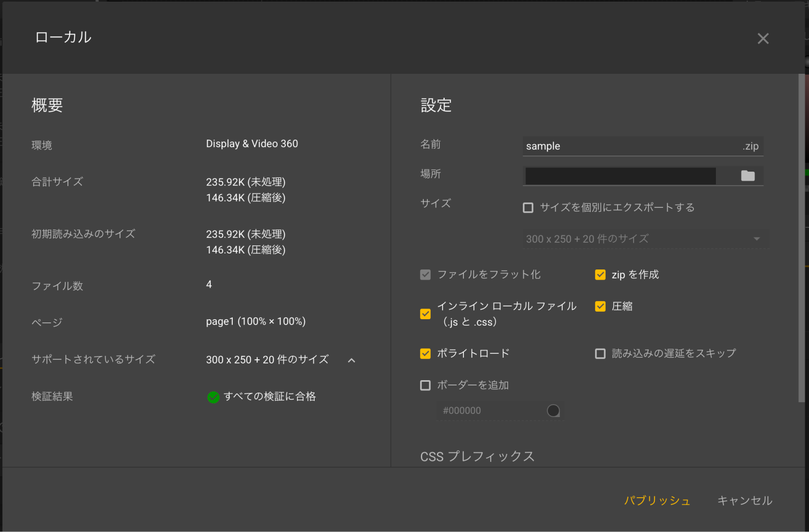Click the green validation checkmark icon
This screenshot has height=532, width=809.
pyautogui.click(x=213, y=397)
